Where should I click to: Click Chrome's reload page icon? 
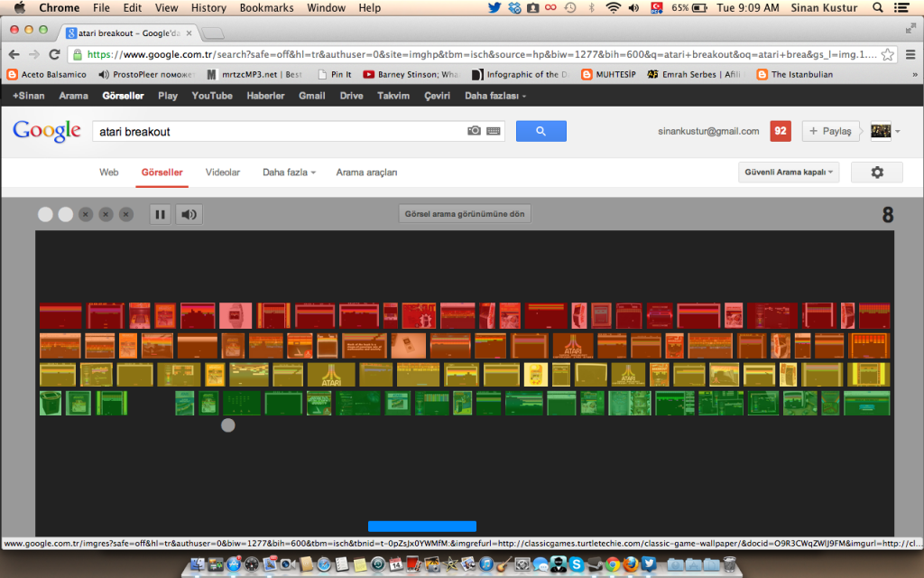pyautogui.click(x=55, y=53)
